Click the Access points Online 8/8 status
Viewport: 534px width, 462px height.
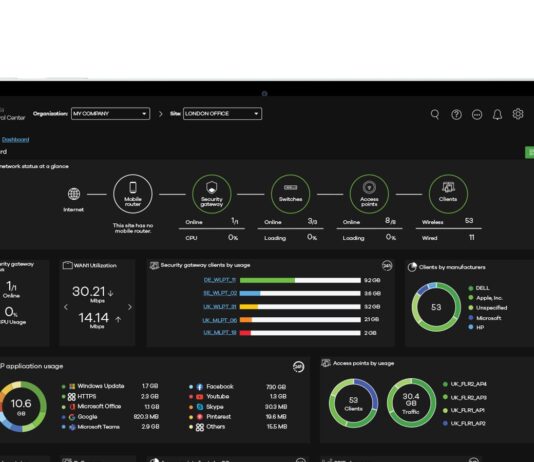(369, 221)
